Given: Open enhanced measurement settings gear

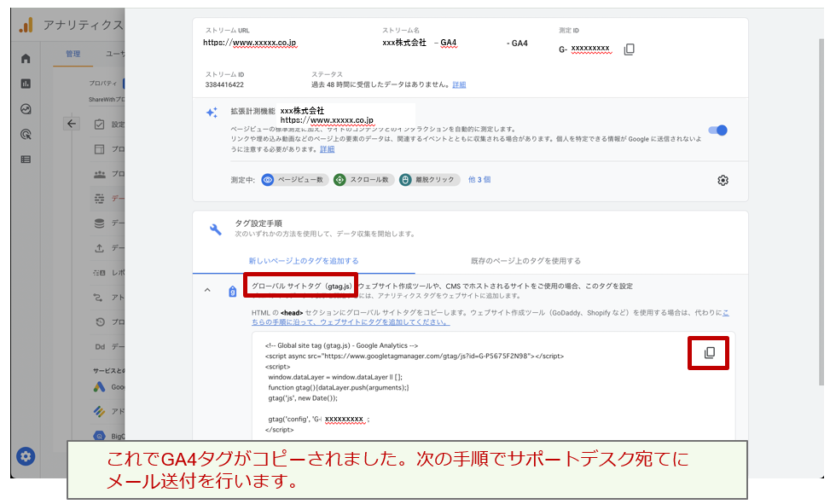Looking at the screenshot, I should click(723, 180).
